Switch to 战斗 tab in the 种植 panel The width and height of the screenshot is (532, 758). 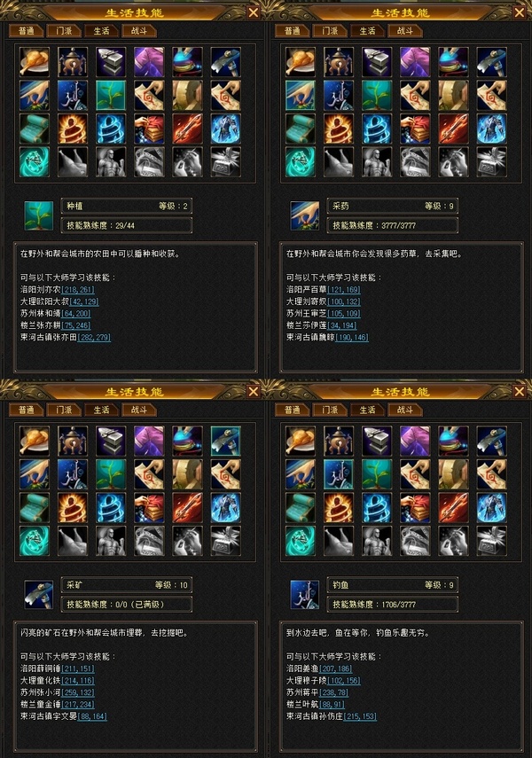tap(139, 31)
